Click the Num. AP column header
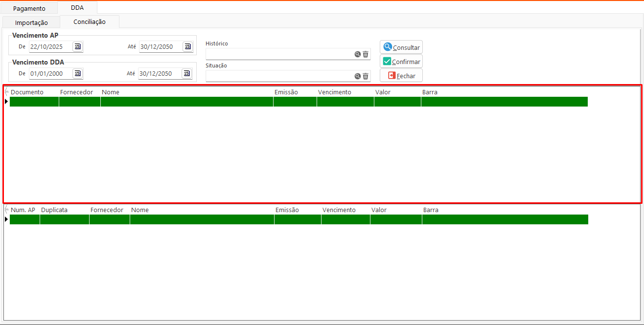644x325 pixels. coord(23,210)
